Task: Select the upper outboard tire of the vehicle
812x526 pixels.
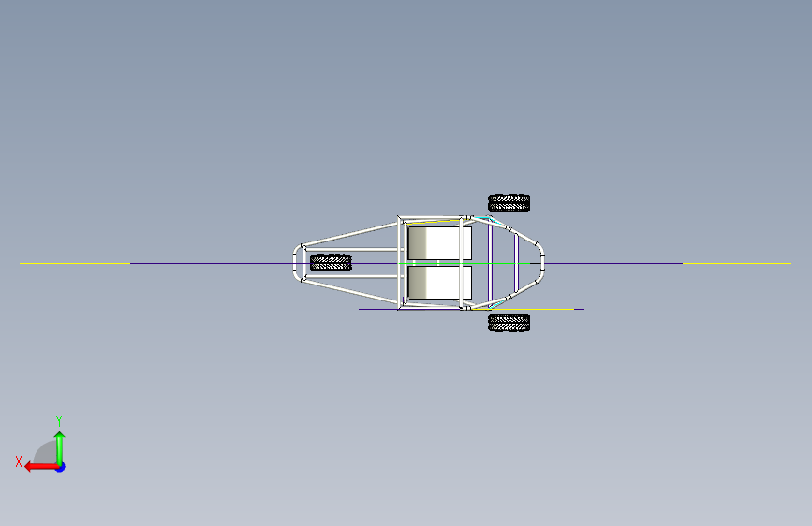Action: click(509, 202)
